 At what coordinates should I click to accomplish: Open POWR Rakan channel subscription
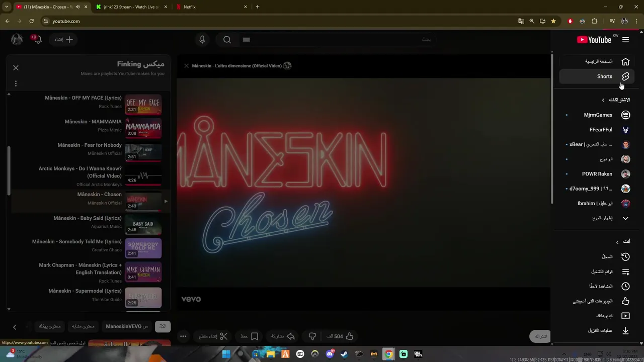point(598,174)
